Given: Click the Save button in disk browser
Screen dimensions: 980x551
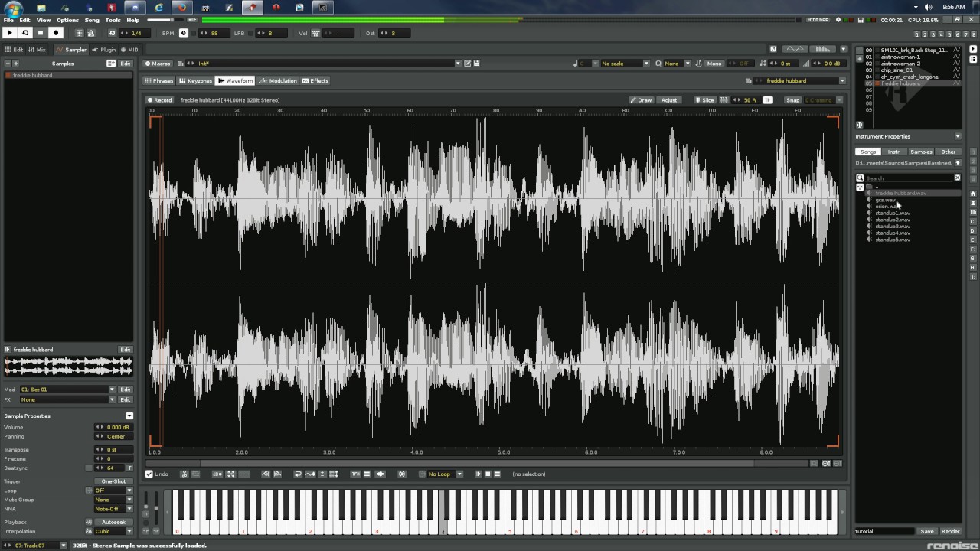Looking at the screenshot, I should pyautogui.click(x=927, y=531).
